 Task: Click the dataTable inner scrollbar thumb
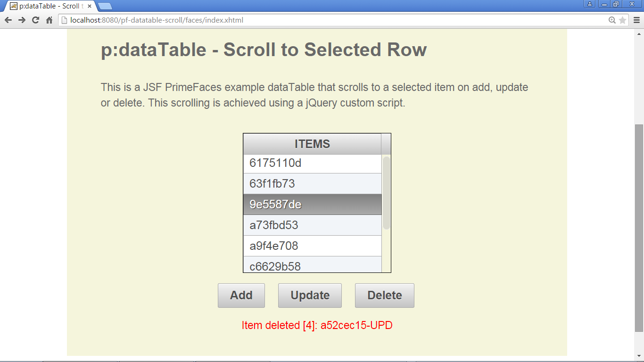tap(387, 193)
